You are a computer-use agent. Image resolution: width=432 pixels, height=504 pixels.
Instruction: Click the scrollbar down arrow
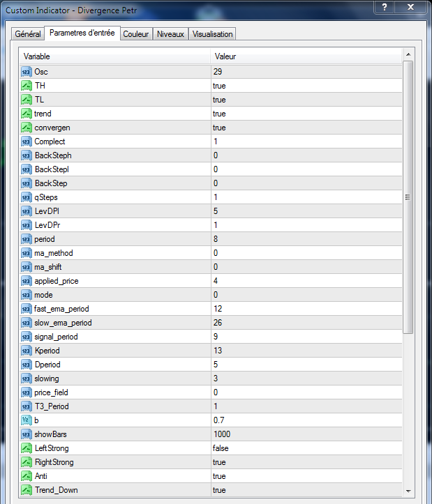tap(408, 491)
